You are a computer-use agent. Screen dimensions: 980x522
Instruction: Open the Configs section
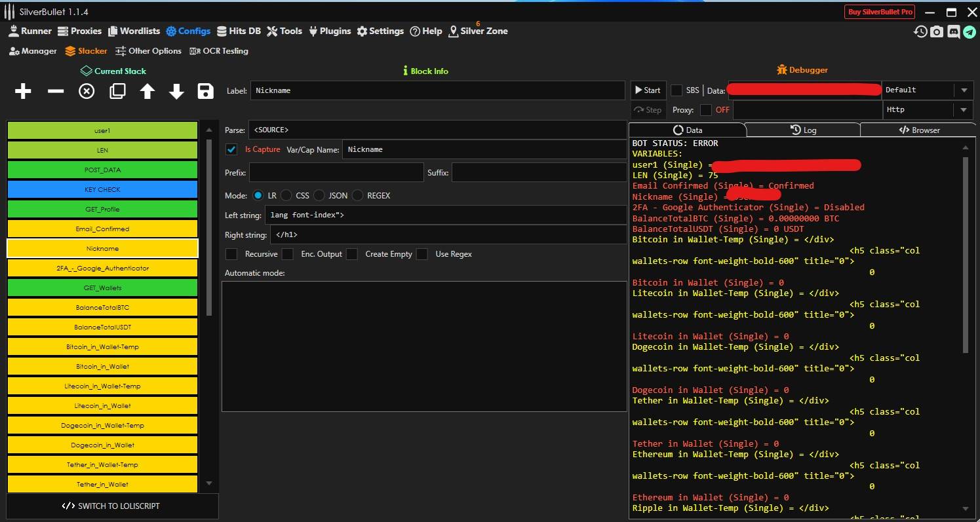(x=188, y=31)
